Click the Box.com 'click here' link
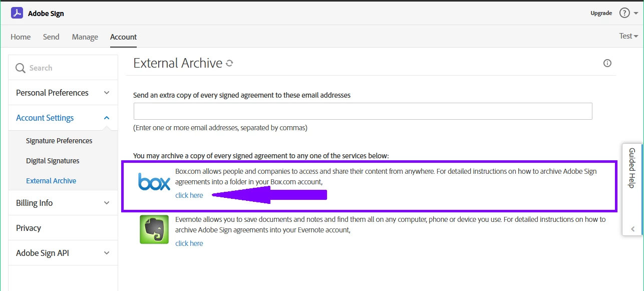The width and height of the screenshot is (644, 291). pyautogui.click(x=189, y=195)
